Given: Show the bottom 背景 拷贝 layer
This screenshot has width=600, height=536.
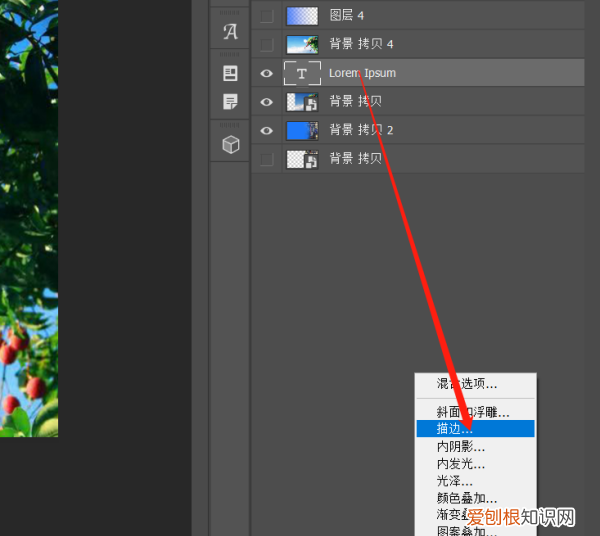Looking at the screenshot, I should point(267,159).
